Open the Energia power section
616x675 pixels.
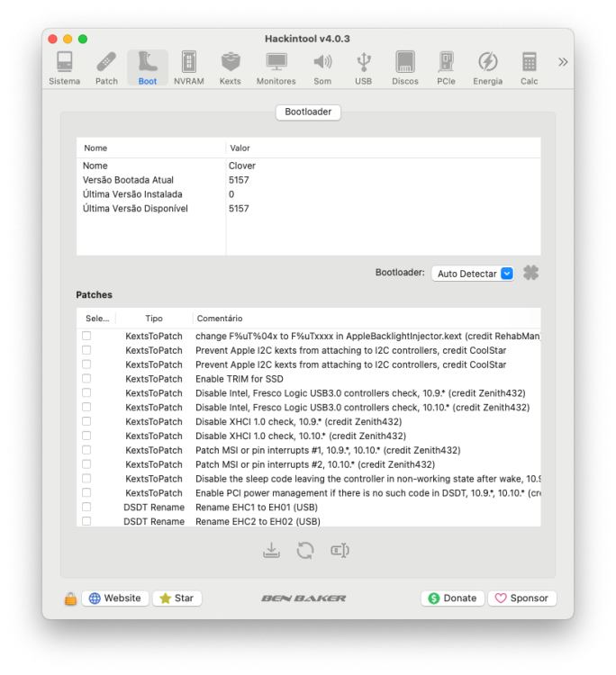(487, 68)
